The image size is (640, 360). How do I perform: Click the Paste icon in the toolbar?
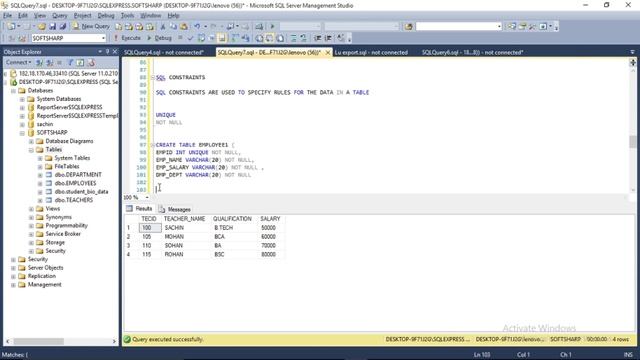pos(183,26)
